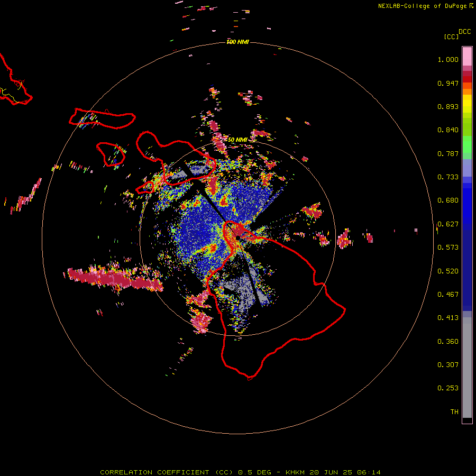
Task: Select the 0.840 scale value
Action: [448, 130]
